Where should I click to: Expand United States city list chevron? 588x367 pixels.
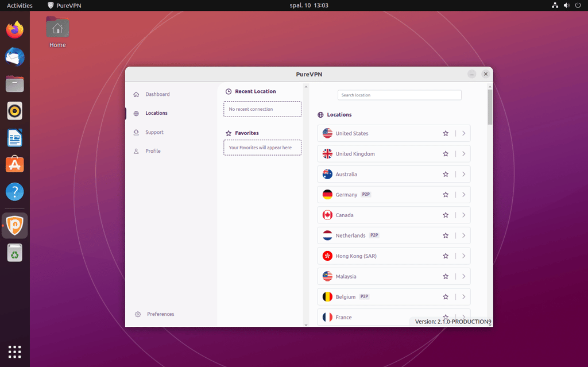click(464, 133)
